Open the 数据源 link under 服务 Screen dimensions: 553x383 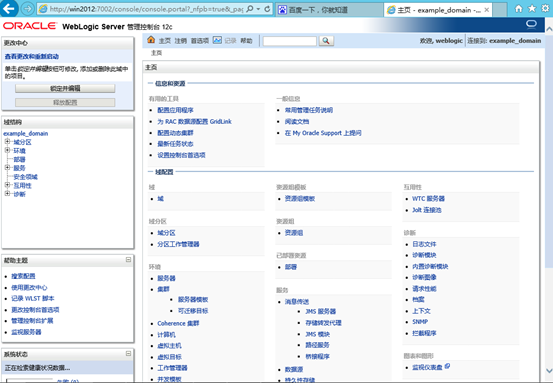pos(294,369)
